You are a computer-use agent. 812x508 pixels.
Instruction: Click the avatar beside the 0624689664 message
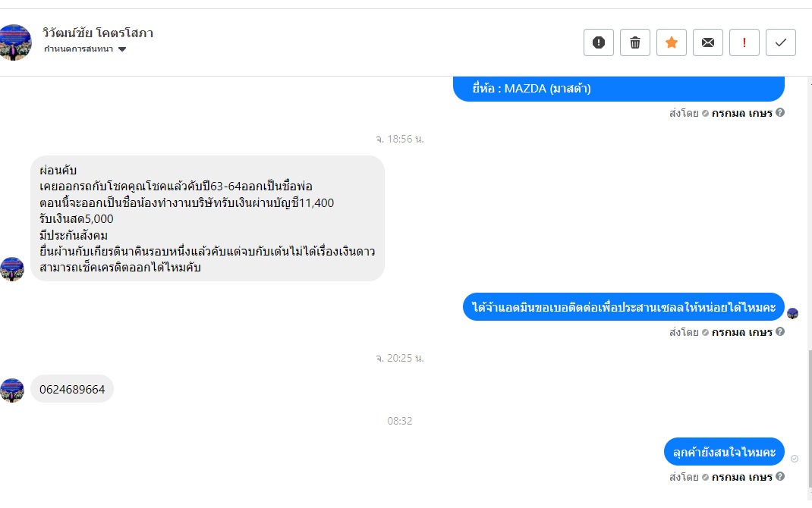tap(12, 390)
